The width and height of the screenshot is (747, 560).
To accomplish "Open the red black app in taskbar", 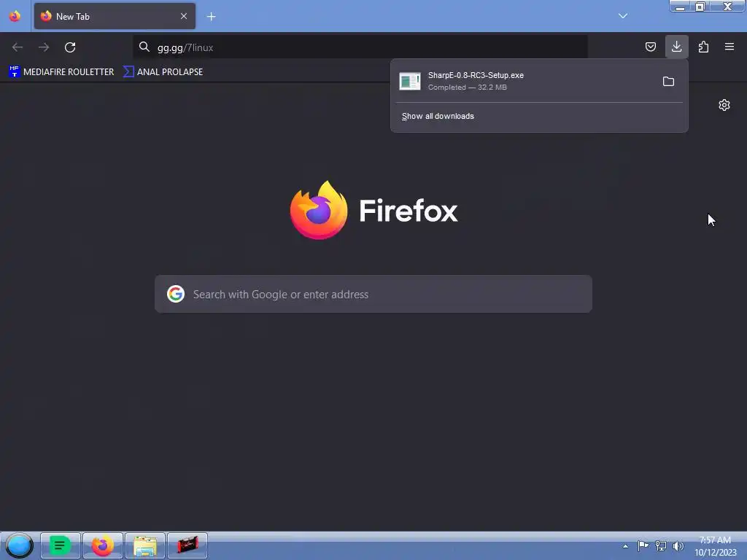I will [187, 545].
